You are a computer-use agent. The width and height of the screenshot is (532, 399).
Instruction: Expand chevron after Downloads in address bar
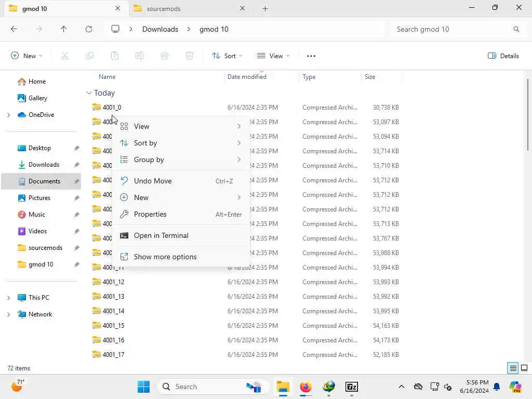coord(189,29)
